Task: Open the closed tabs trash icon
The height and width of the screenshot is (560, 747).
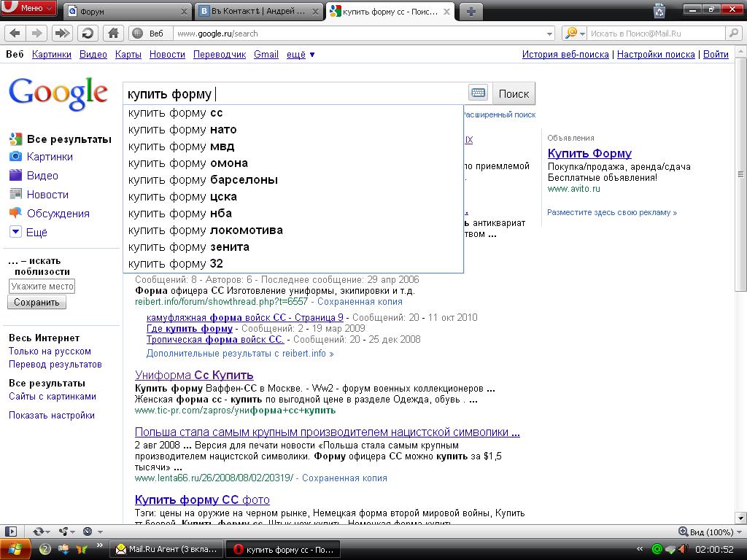Action: click(659, 10)
